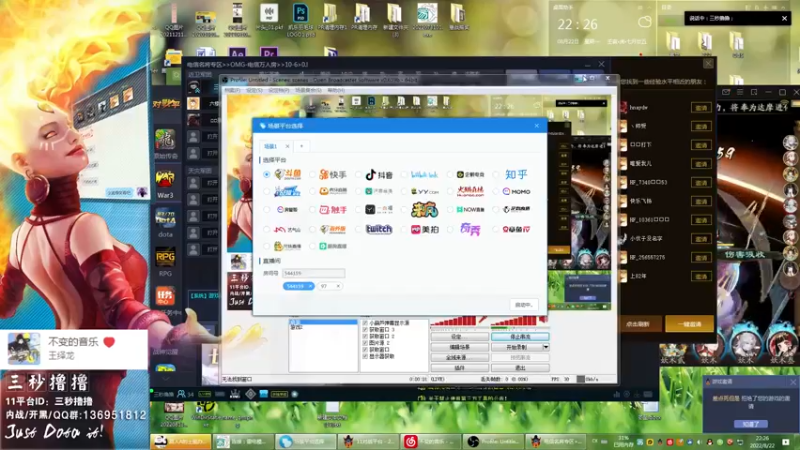Select the Twitch platform radio button
The width and height of the screenshot is (800, 450).
358,230
